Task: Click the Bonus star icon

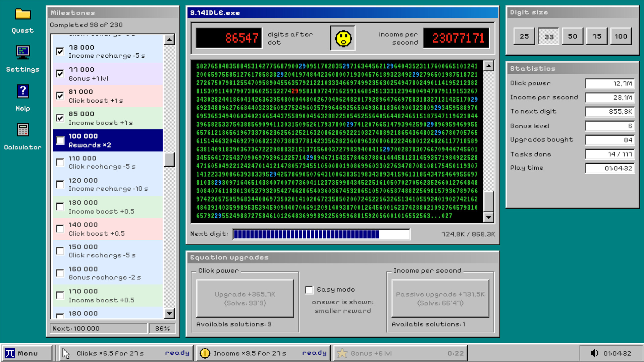Action: (x=342, y=353)
